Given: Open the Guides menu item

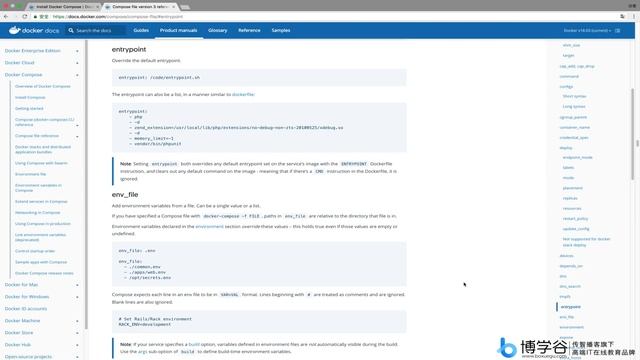Looking at the screenshot, I should [x=141, y=30].
